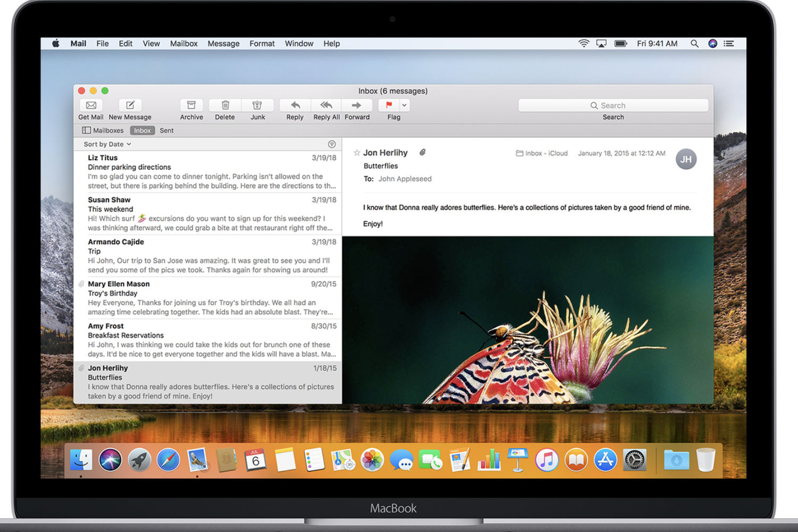Open Armando Cajide Trip email
The height and width of the screenshot is (532, 798).
point(208,255)
